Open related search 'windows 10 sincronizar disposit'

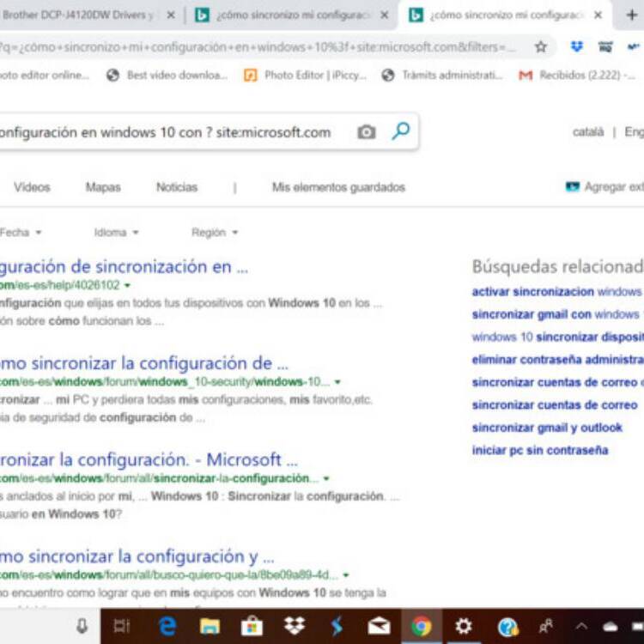point(557,337)
